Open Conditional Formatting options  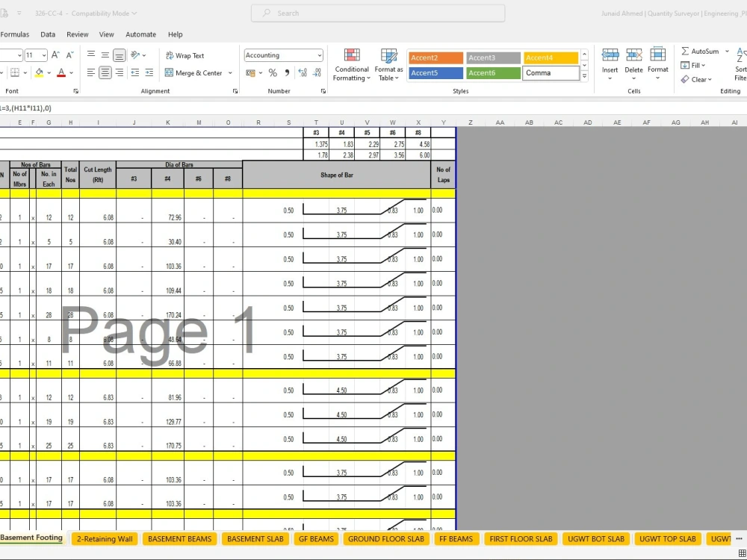pos(351,63)
